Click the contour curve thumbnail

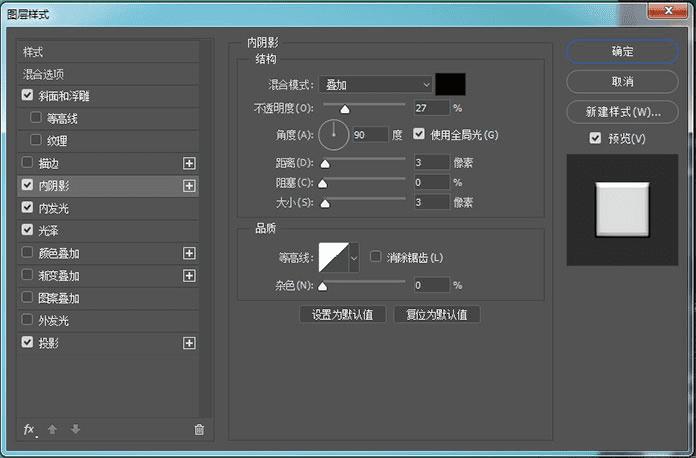tap(334, 257)
